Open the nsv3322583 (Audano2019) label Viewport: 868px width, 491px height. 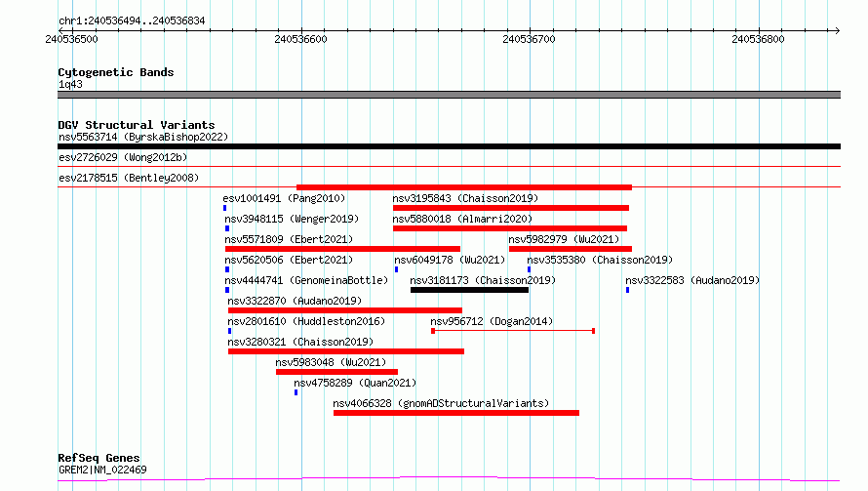(692, 280)
